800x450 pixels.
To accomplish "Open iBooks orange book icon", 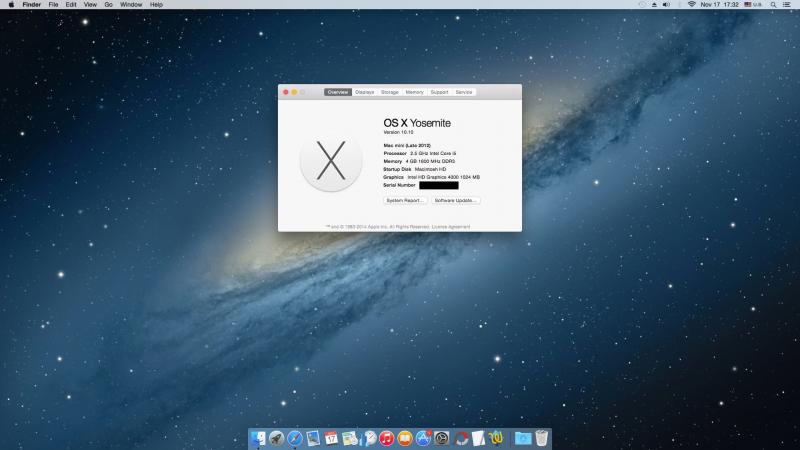I will pyautogui.click(x=405, y=438).
